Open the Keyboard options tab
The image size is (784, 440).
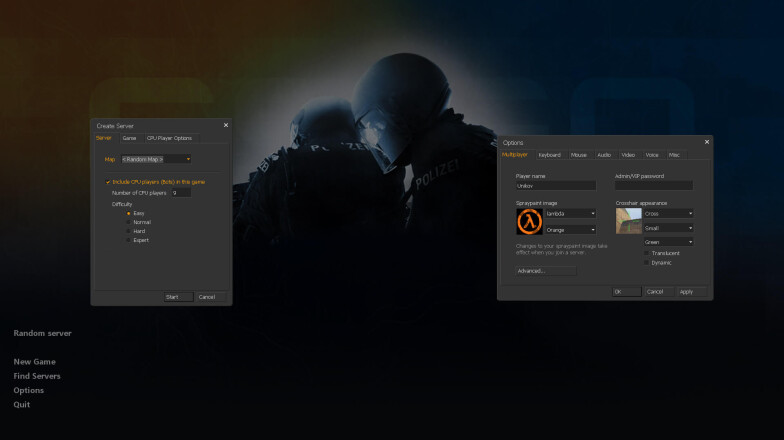pos(550,155)
